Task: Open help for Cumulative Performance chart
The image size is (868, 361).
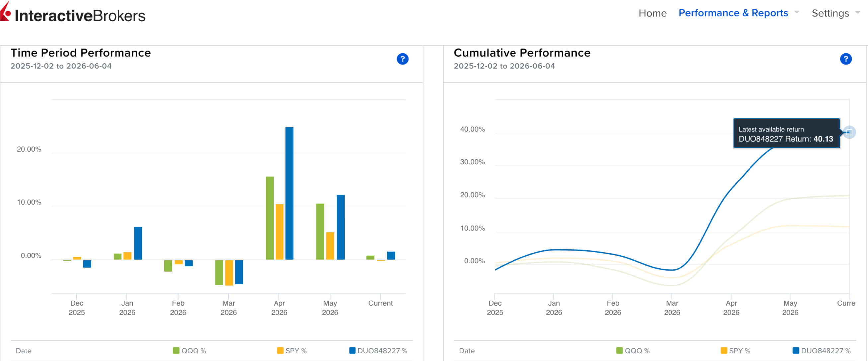Action: point(846,59)
